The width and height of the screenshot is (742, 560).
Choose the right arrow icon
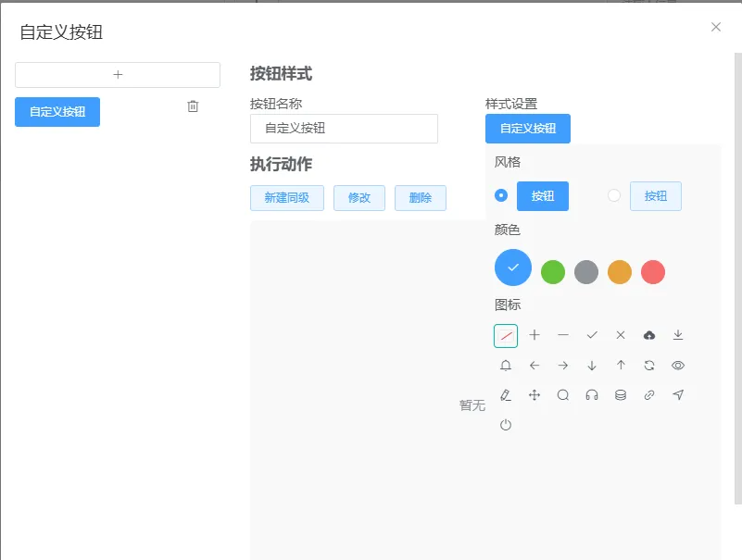(x=563, y=365)
